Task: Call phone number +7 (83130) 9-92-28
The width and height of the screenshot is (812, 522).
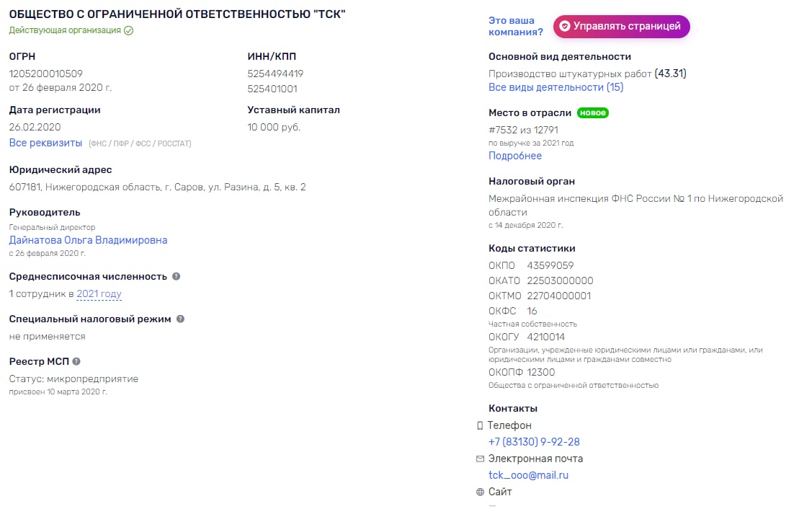Action: (534, 442)
